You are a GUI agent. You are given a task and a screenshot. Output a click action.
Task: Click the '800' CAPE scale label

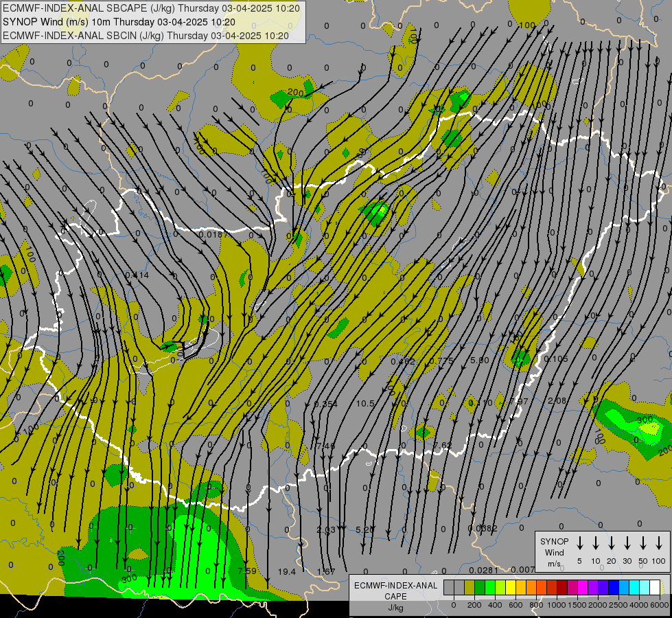536,605
